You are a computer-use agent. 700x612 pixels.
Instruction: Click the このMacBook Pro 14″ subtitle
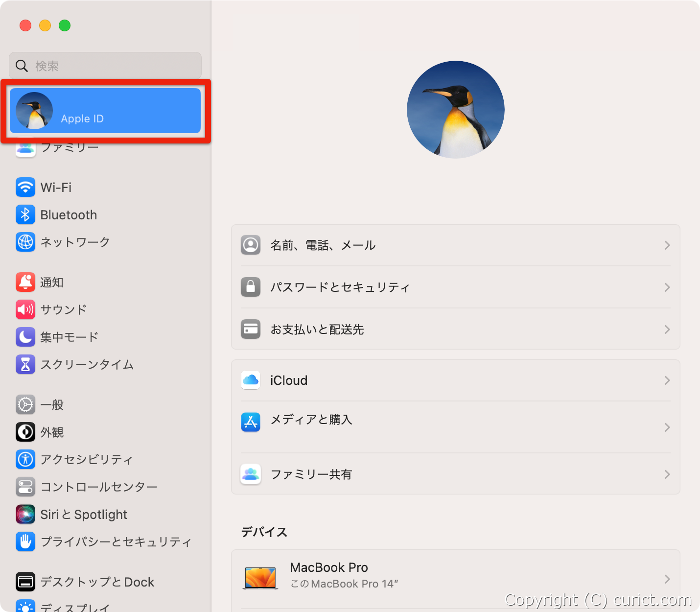pyautogui.click(x=344, y=584)
